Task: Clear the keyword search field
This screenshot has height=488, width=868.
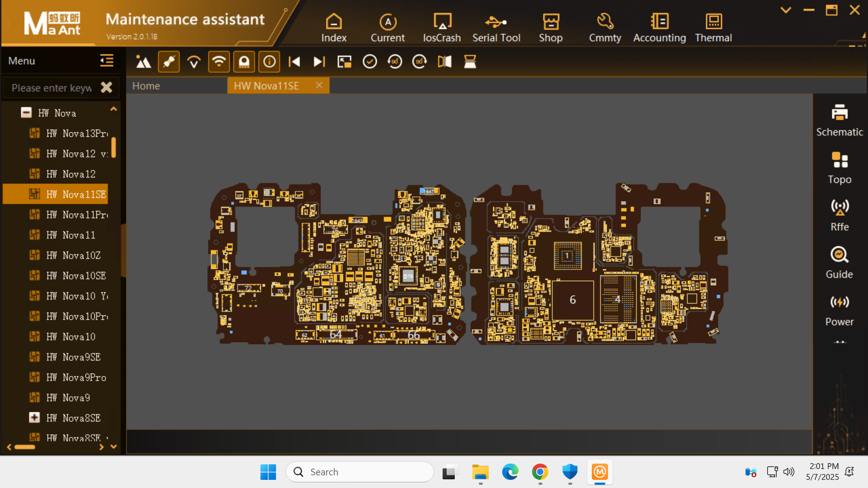Action: pos(106,87)
